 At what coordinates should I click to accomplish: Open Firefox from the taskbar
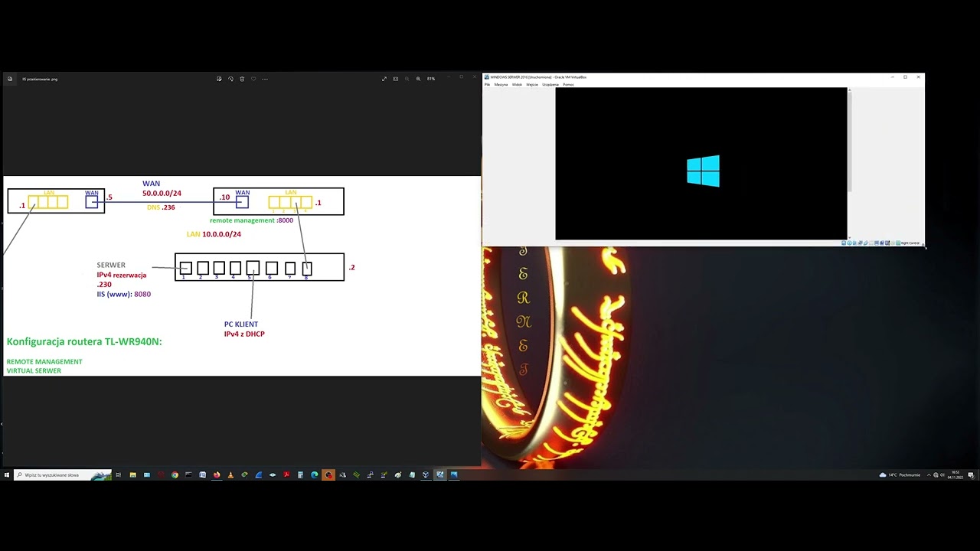click(x=217, y=474)
